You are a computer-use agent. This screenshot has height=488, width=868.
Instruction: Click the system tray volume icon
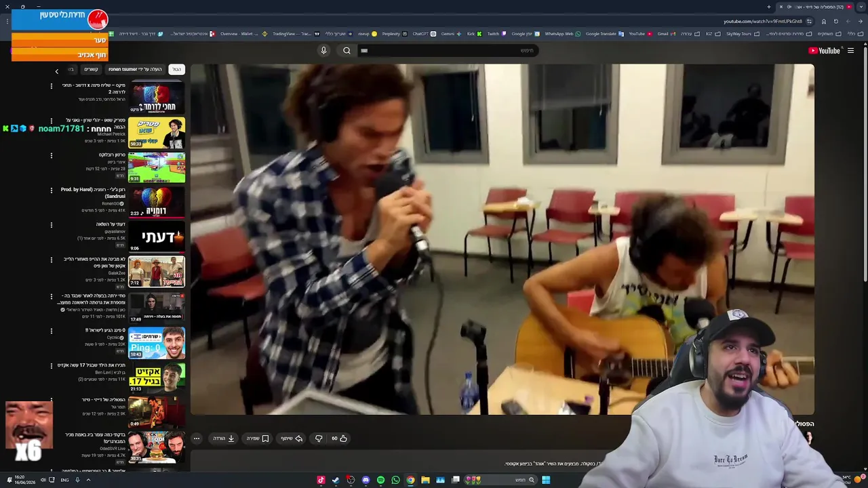[43, 480]
